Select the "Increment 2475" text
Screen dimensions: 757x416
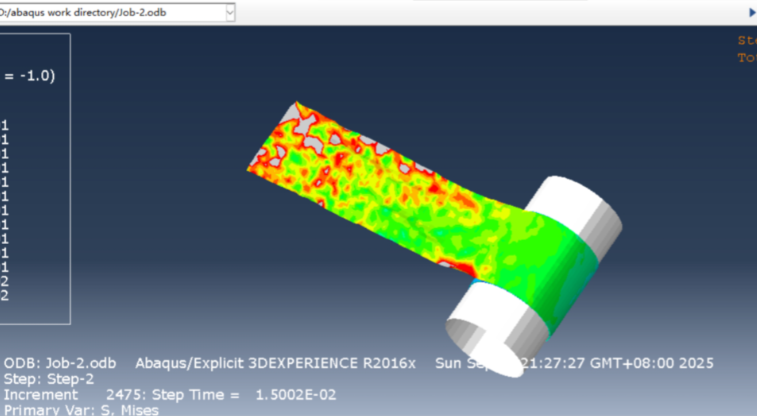click(x=70, y=395)
